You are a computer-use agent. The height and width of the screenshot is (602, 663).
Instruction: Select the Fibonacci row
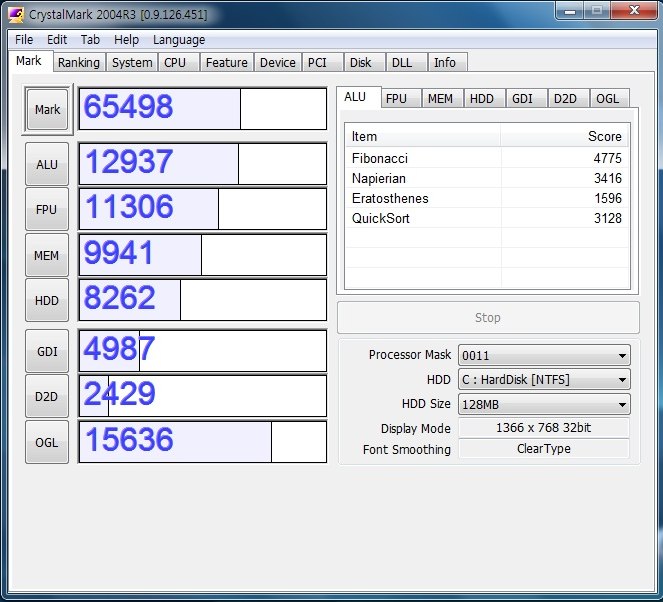pos(487,158)
